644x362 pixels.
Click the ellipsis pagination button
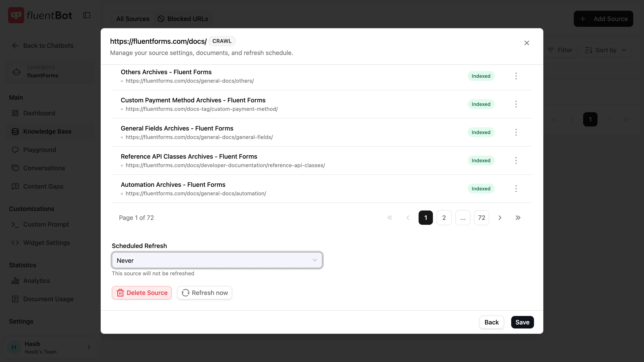pos(462,218)
